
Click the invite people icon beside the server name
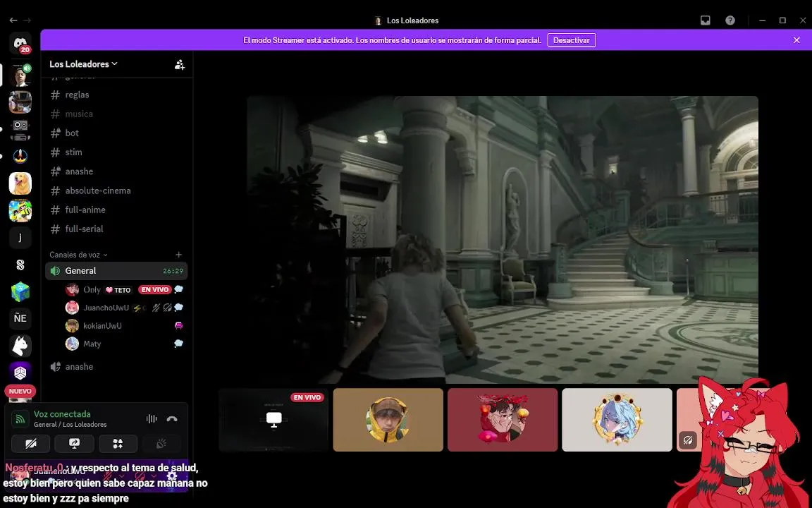179,64
